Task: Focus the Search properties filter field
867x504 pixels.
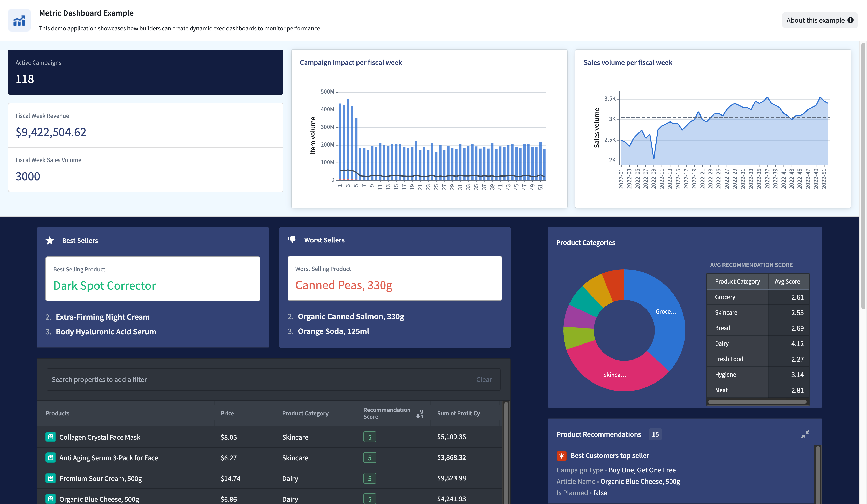Action: pyautogui.click(x=273, y=379)
